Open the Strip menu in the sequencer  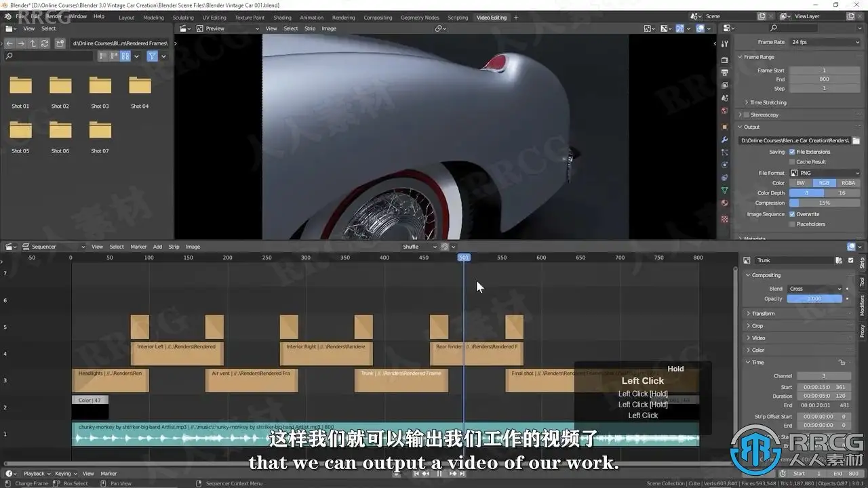tap(174, 247)
